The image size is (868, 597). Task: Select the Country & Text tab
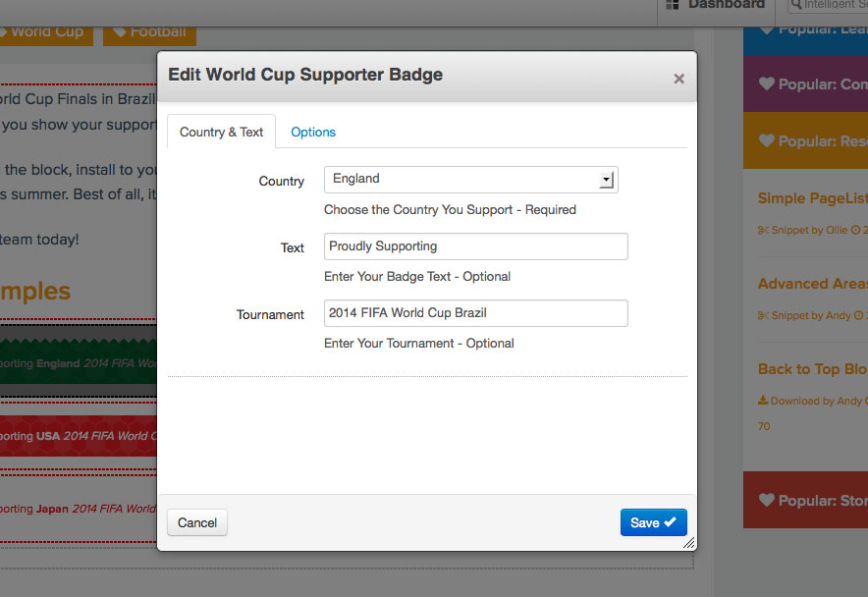[222, 132]
